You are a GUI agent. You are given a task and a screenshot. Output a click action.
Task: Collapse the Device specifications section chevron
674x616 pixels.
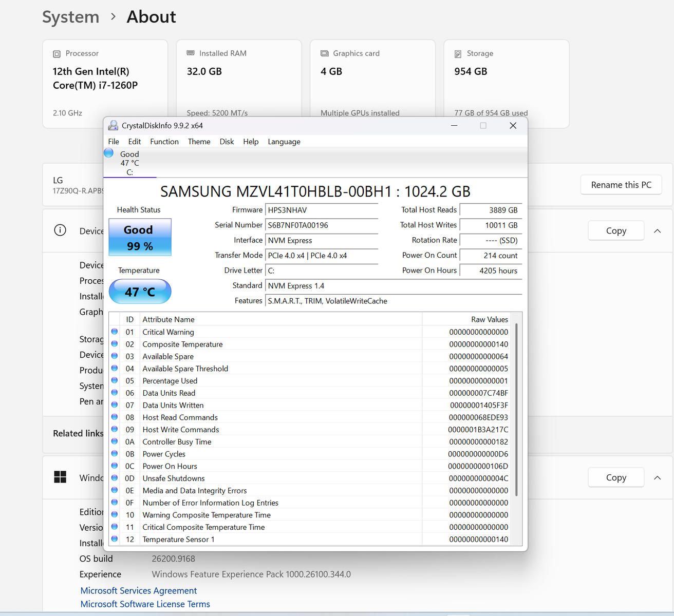pos(657,231)
